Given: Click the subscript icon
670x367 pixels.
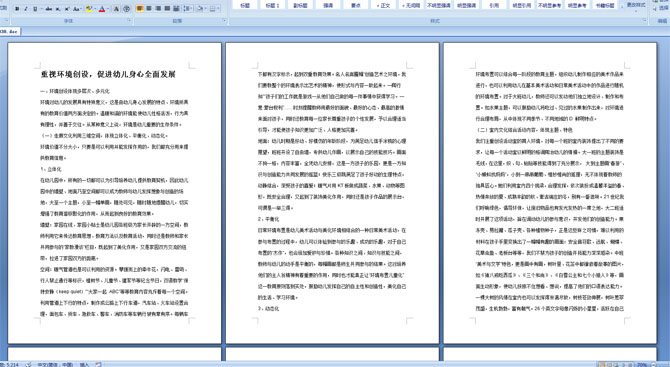Looking at the screenshot, I should point(58,9).
